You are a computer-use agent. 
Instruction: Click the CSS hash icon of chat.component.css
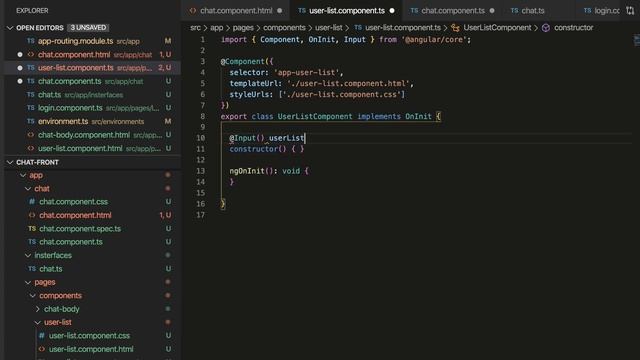pos(32,202)
